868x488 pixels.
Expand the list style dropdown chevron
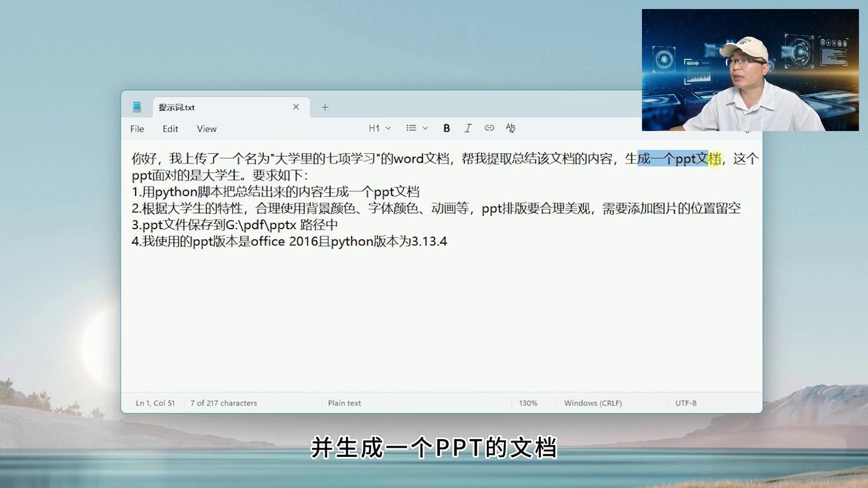tap(424, 128)
